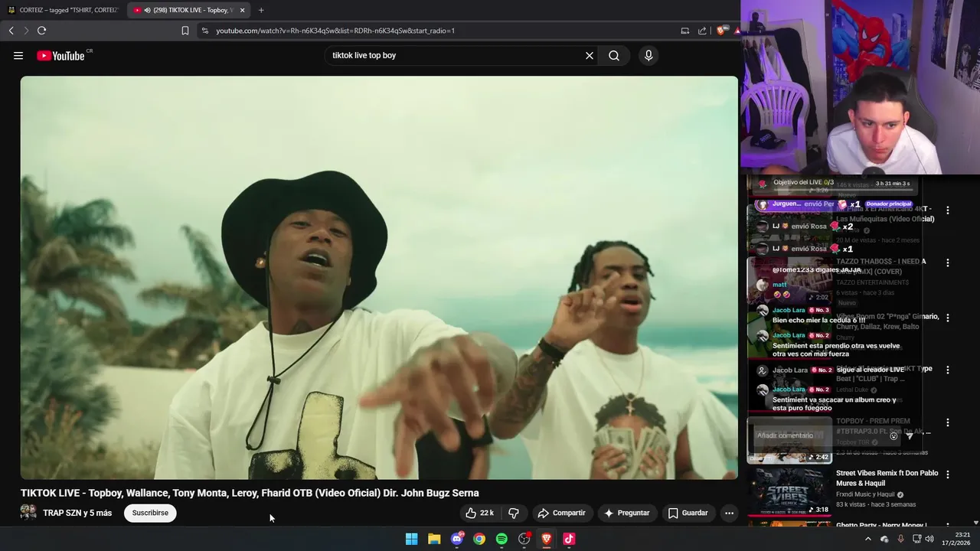Open Street Vibes Remix ft Don Pablo title
This screenshot has width=980, height=551.
[887, 478]
